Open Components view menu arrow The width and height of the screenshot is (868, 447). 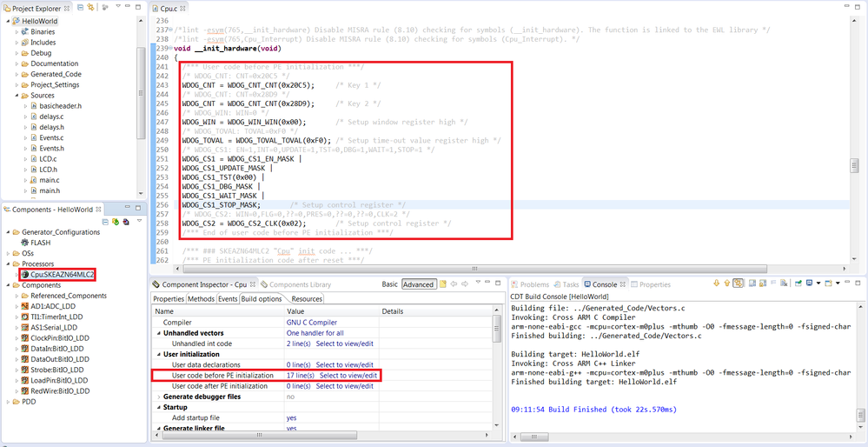pyautogui.click(x=139, y=221)
